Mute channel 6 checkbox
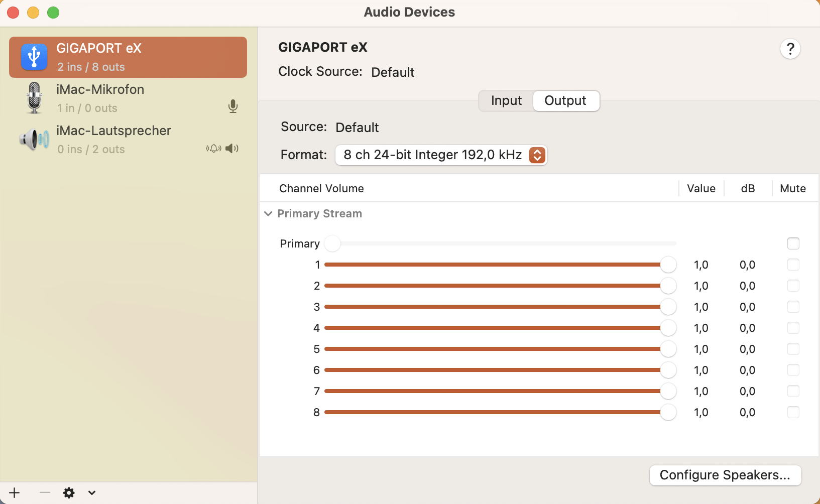820x504 pixels. point(793,370)
